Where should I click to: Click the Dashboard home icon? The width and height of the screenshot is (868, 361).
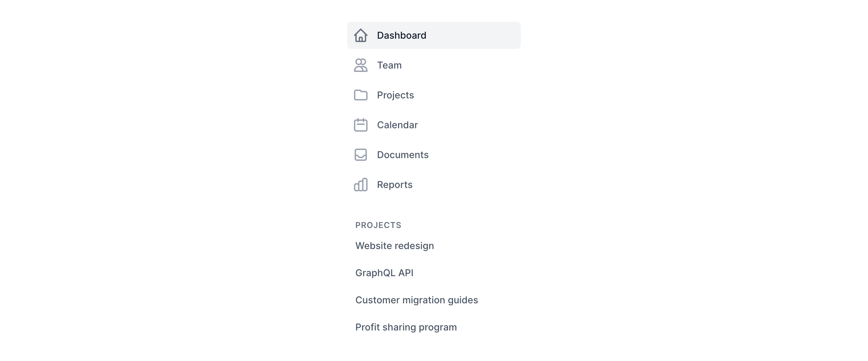(x=360, y=35)
